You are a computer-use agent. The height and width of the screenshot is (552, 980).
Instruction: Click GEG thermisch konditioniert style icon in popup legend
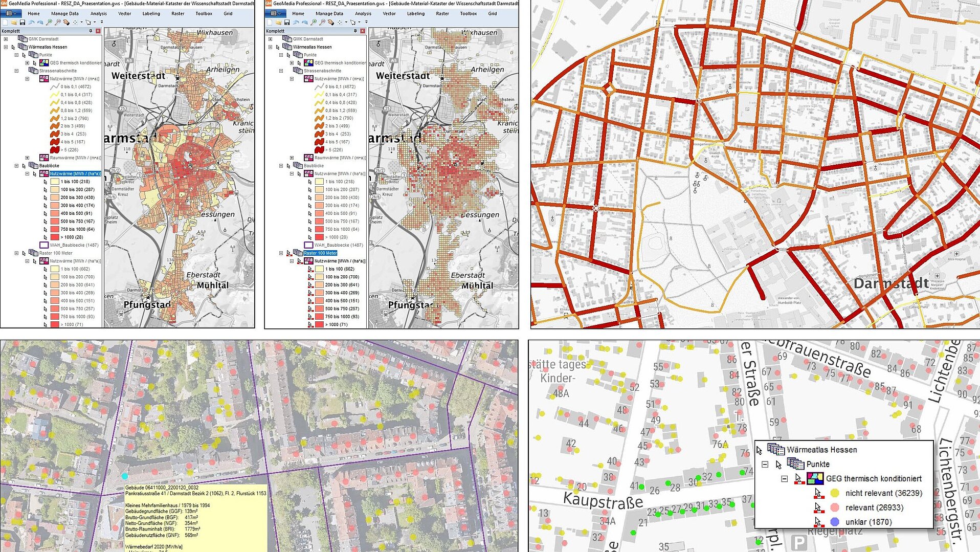pyautogui.click(x=815, y=479)
